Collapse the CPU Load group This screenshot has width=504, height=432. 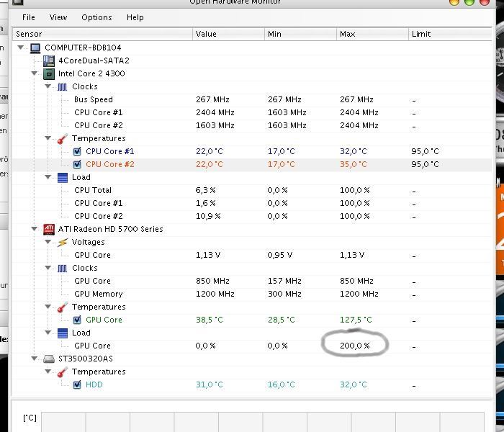[48, 177]
